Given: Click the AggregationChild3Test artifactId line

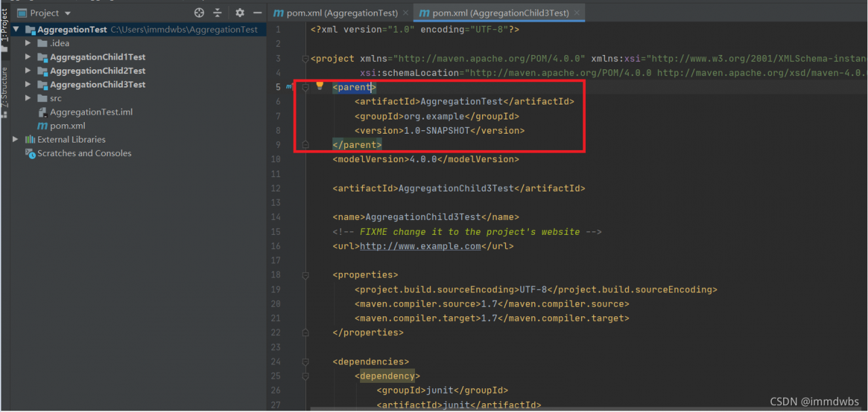Looking at the screenshot, I should 458,189.
